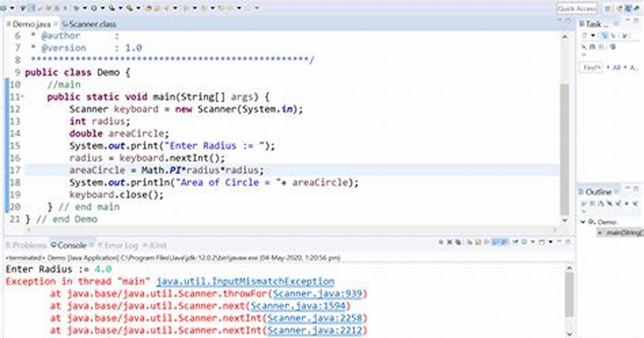The height and width of the screenshot is (338, 644).
Task: Collapse the main method fold at line 11
Action: pyautogui.click(x=22, y=97)
